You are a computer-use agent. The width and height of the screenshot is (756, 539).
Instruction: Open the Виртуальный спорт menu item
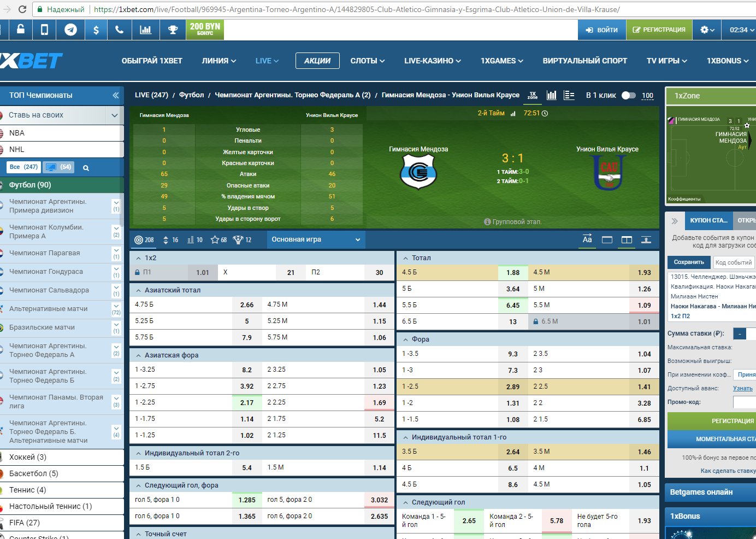pos(584,61)
